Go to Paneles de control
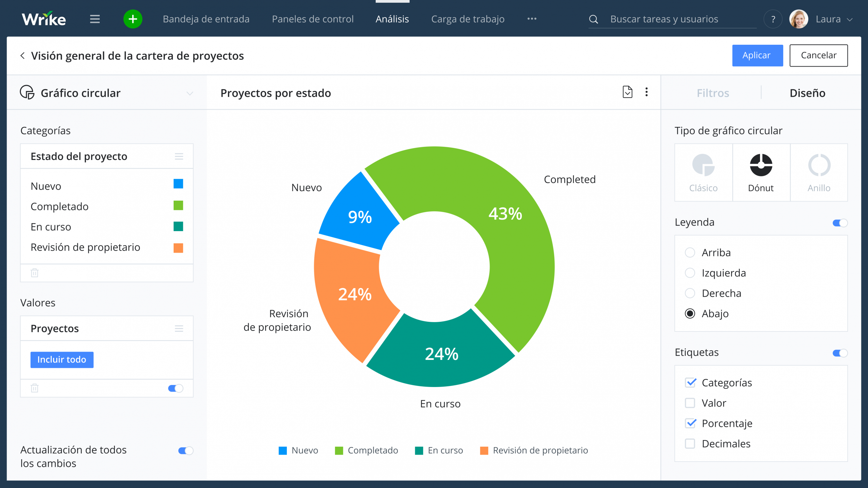 click(312, 19)
